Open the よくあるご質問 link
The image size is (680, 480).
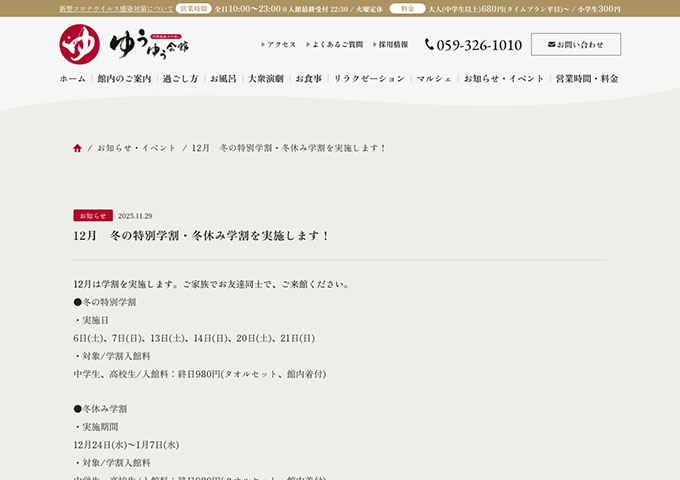coord(334,44)
